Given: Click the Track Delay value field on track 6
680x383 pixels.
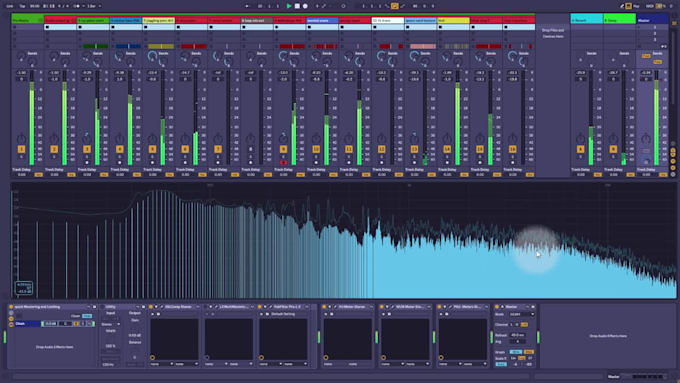Looking at the screenshot, I should (186, 175).
